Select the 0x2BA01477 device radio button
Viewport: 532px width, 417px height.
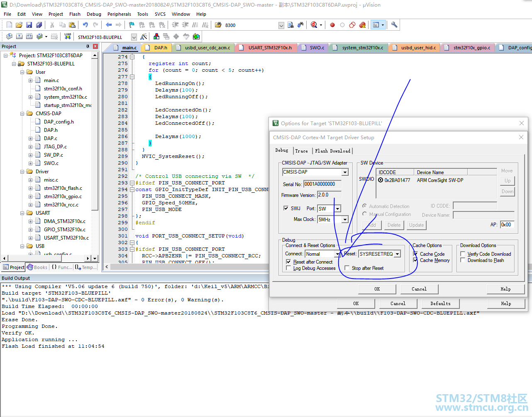pos(381,180)
